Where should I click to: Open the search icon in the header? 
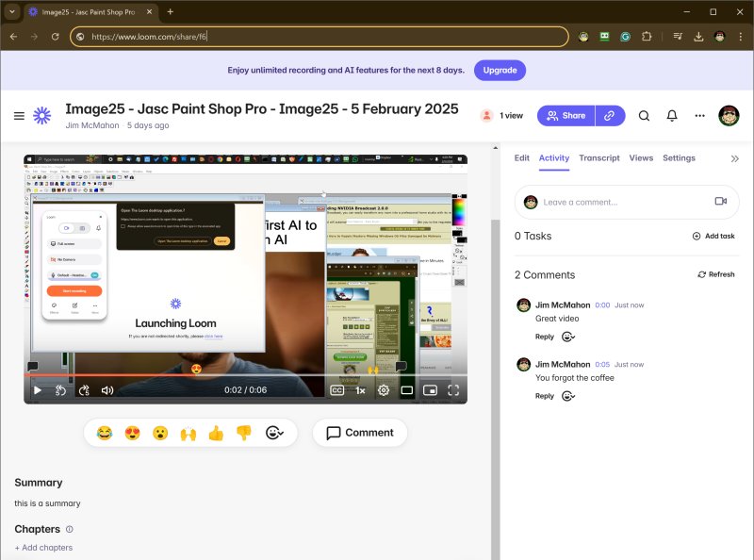click(644, 115)
